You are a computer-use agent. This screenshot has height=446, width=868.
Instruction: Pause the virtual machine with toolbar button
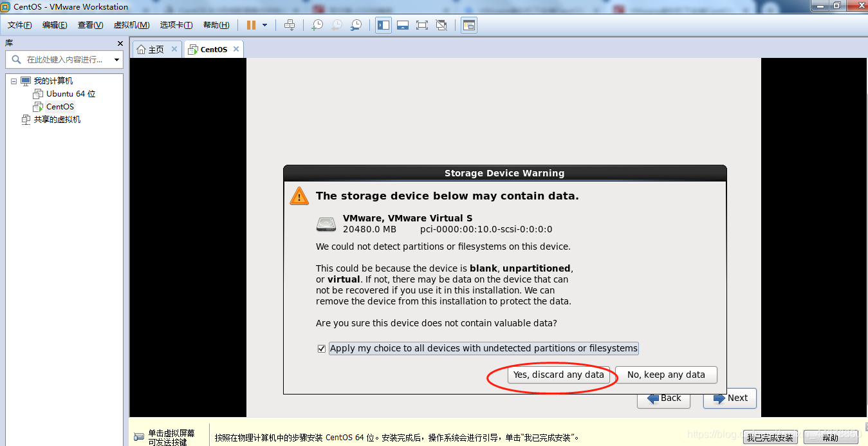tap(251, 25)
